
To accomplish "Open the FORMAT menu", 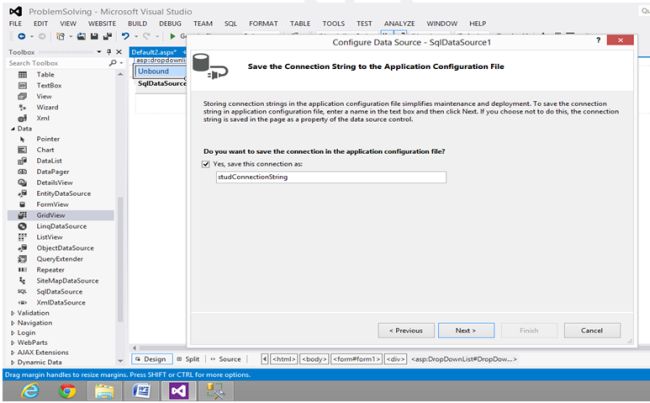I will point(263,24).
